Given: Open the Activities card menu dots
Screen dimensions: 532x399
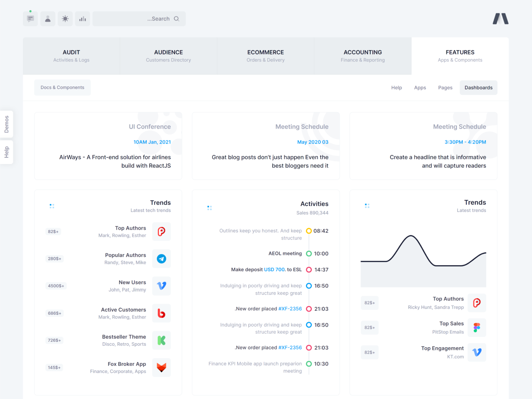Looking at the screenshot, I should pyautogui.click(x=209, y=207).
